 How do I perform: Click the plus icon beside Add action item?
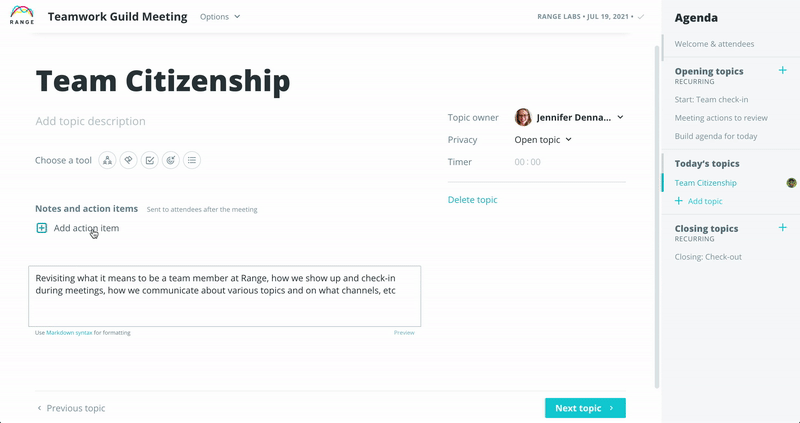click(x=42, y=228)
